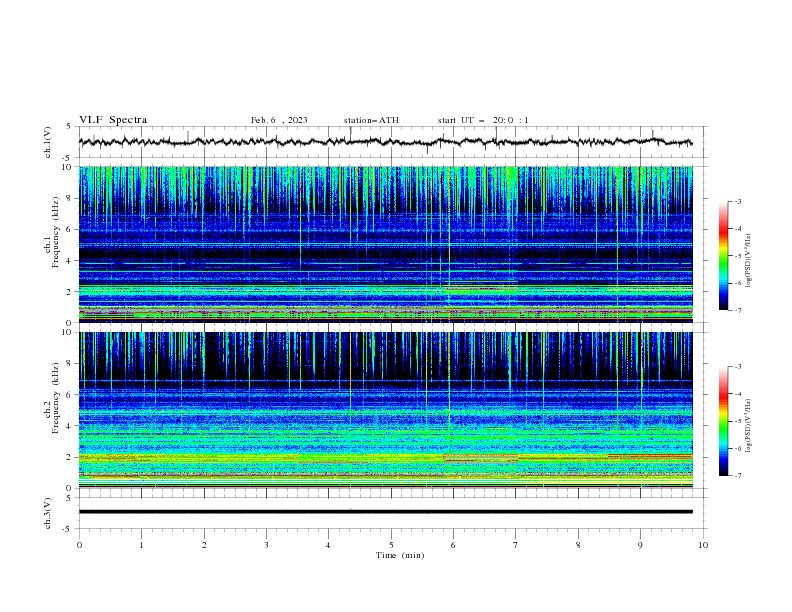Click the "-3" tick on the ch.1 colorbar
The image size is (792, 612).
(738, 201)
